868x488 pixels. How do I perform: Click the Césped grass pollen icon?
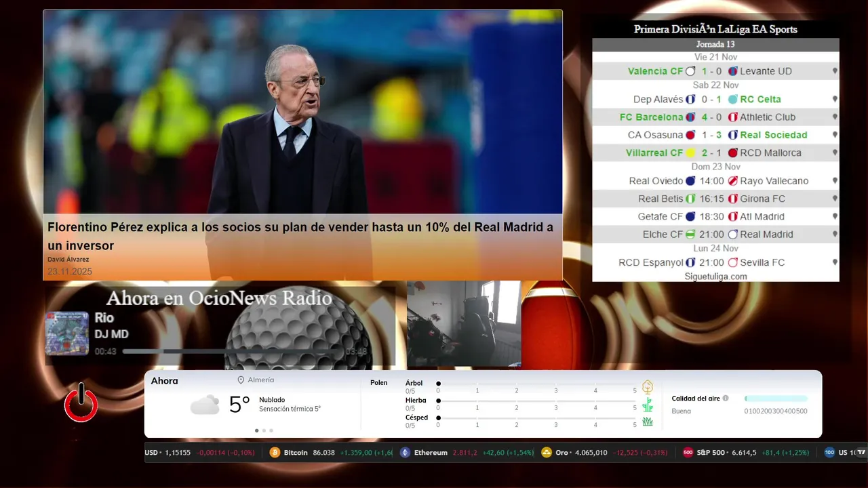point(648,422)
